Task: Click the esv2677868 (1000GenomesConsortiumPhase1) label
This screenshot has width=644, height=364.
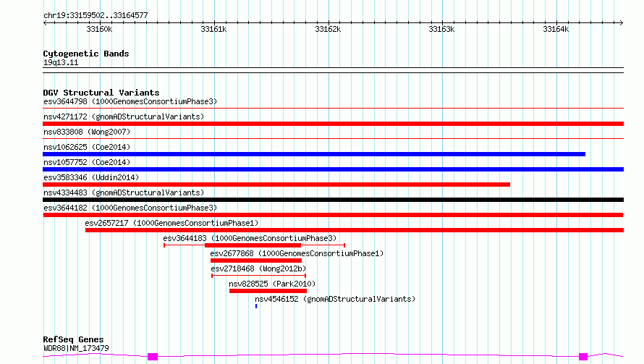Action: click(x=297, y=253)
